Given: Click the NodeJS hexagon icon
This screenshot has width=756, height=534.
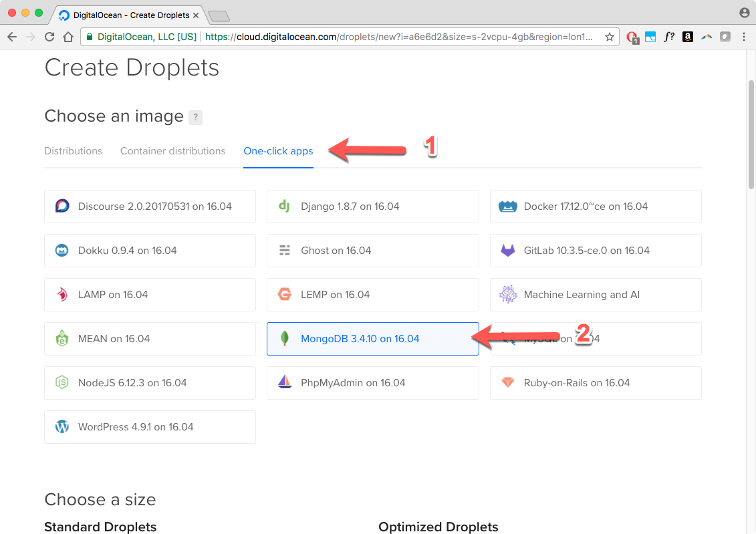Looking at the screenshot, I should pos(61,383).
